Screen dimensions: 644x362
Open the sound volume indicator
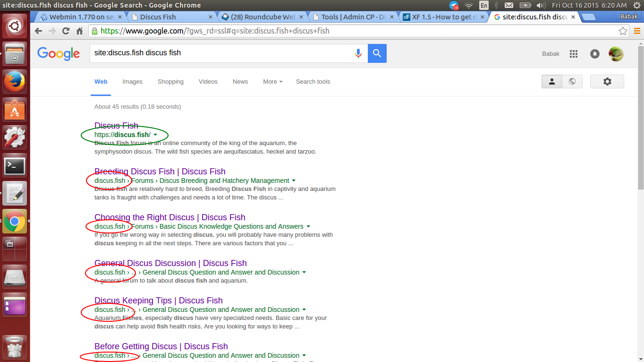click(x=540, y=5)
